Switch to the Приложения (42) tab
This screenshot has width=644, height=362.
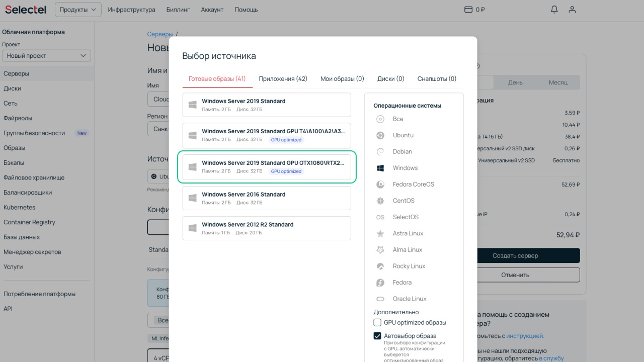tap(283, 79)
